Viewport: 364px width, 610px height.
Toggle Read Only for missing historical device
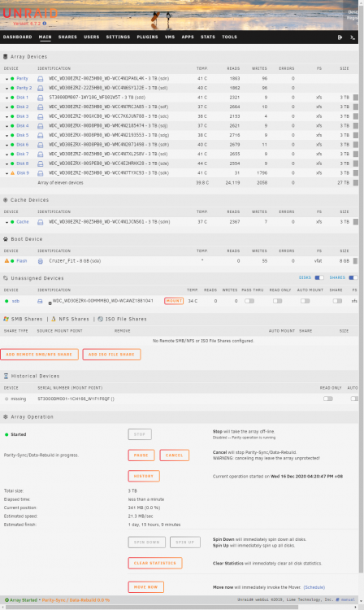tap(328, 399)
